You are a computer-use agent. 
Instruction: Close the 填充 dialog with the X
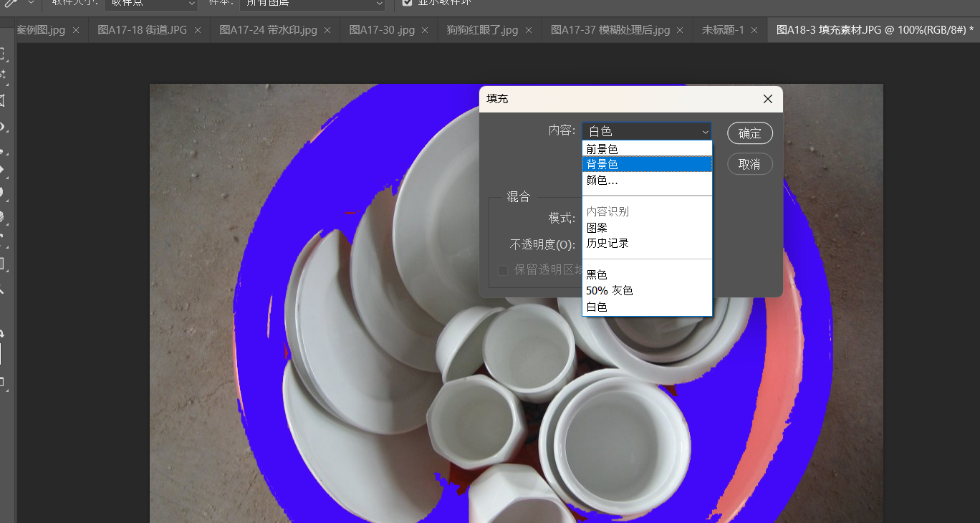(768, 99)
